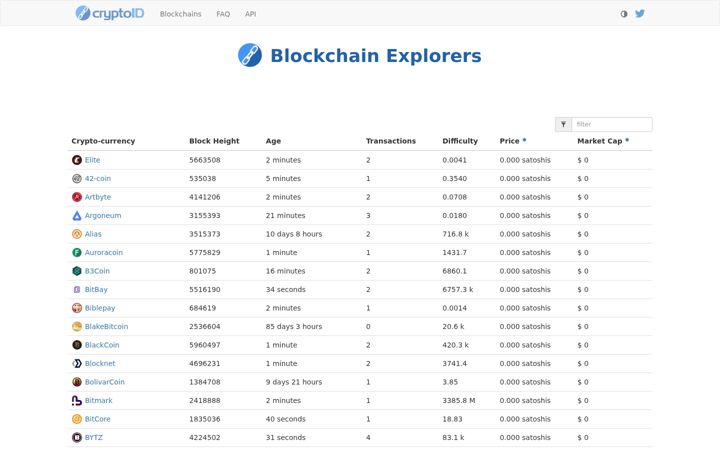
Task: Open the API menu item
Action: 251,14
